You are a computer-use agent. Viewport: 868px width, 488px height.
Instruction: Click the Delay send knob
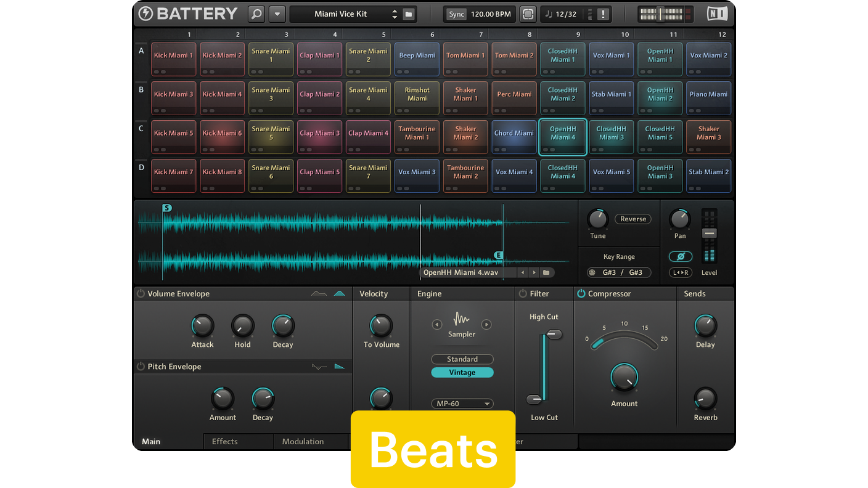pos(705,326)
